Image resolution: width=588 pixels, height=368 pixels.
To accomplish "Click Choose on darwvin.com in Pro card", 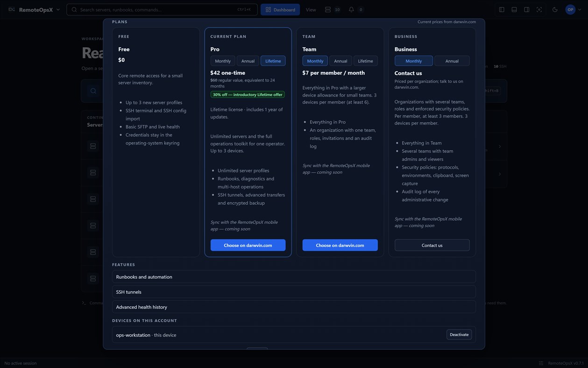I will pyautogui.click(x=248, y=245).
